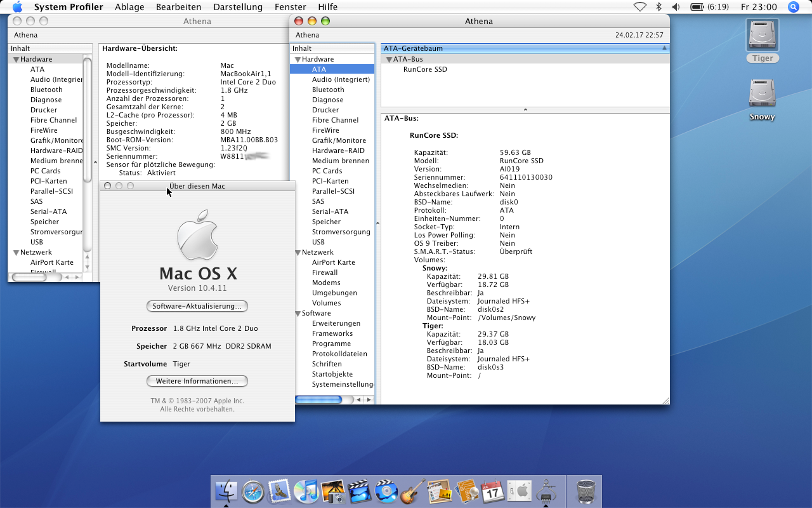The image size is (812, 508).
Task: Select Bluetooth in the ATA window sidebar
Action: 328,90
